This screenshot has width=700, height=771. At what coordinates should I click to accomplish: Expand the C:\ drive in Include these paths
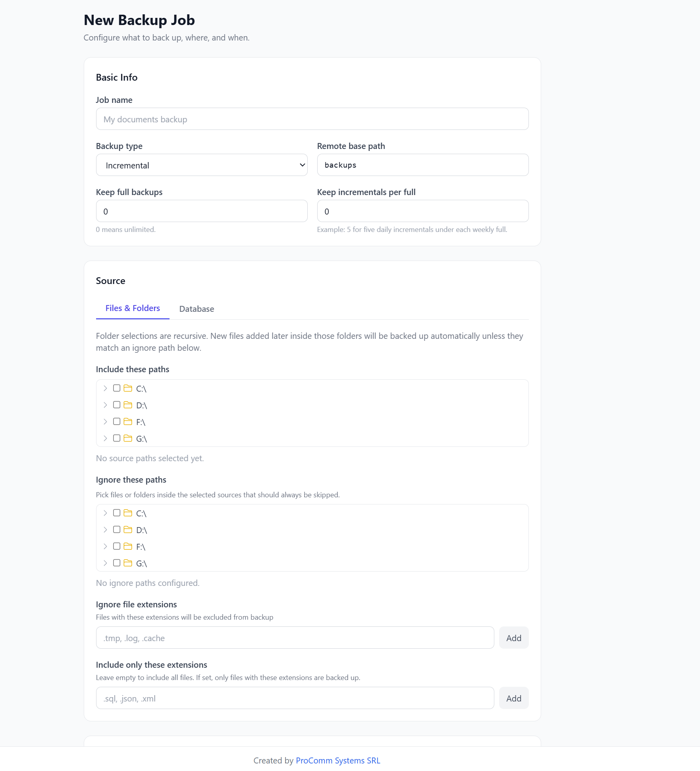[105, 388]
